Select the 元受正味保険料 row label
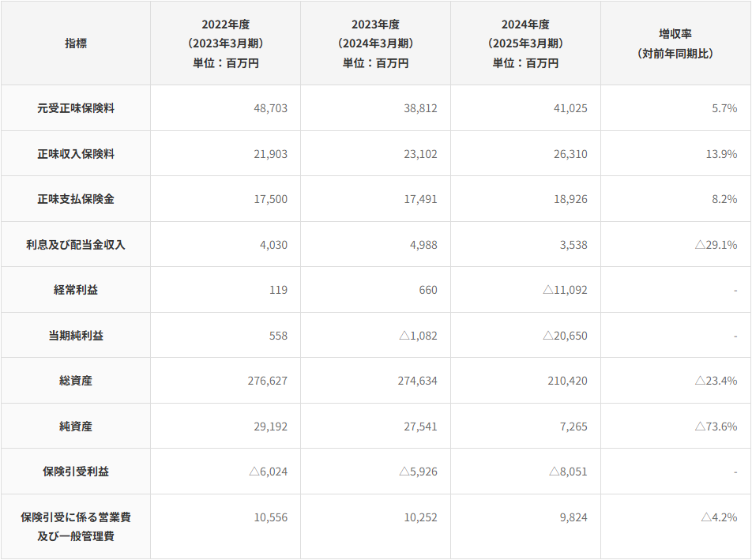The width and height of the screenshot is (752, 560). click(x=76, y=108)
